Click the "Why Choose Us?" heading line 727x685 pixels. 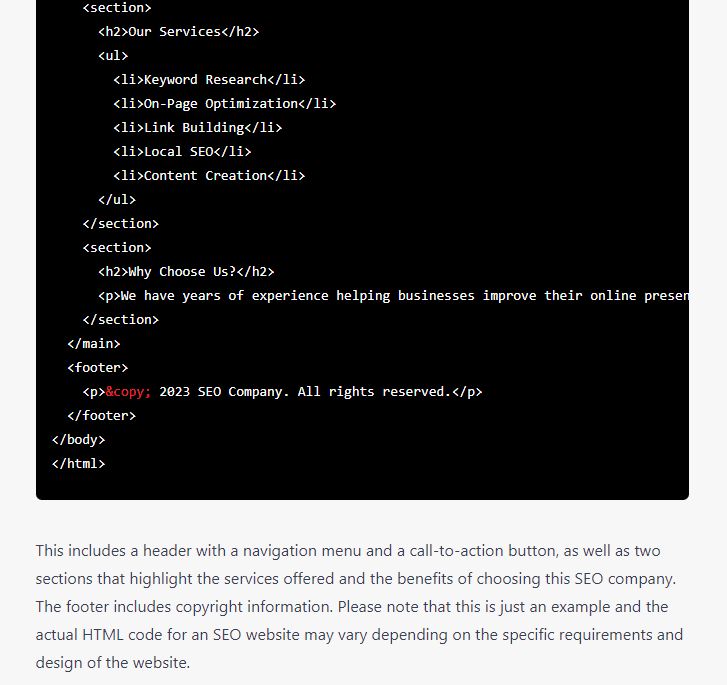(186, 272)
